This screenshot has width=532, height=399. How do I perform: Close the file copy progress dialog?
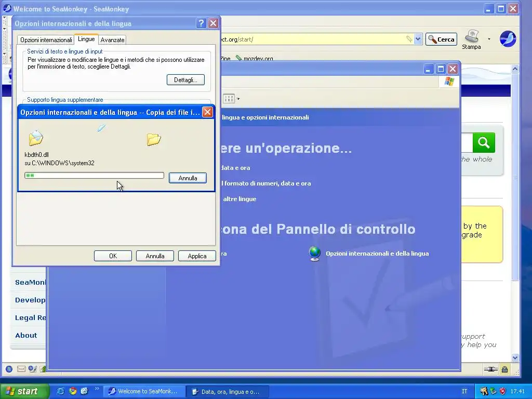[207, 112]
